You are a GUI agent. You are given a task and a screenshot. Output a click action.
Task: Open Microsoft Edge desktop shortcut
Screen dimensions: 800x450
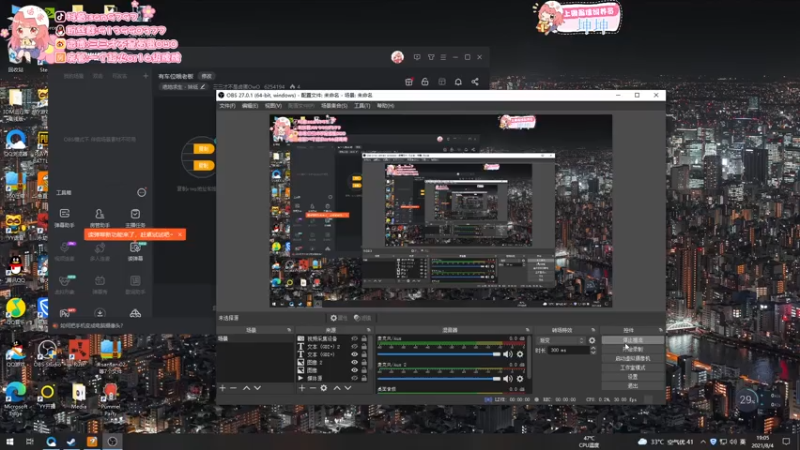[x=16, y=396]
